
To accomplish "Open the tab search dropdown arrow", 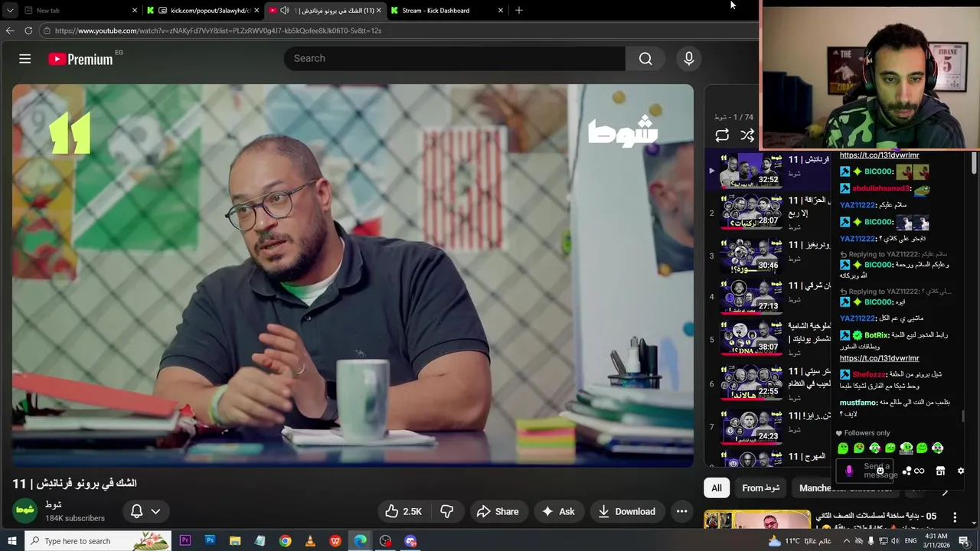I will (9, 11).
